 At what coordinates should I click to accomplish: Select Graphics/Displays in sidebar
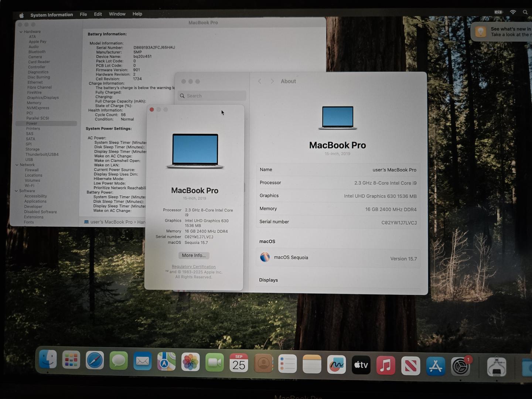point(43,98)
